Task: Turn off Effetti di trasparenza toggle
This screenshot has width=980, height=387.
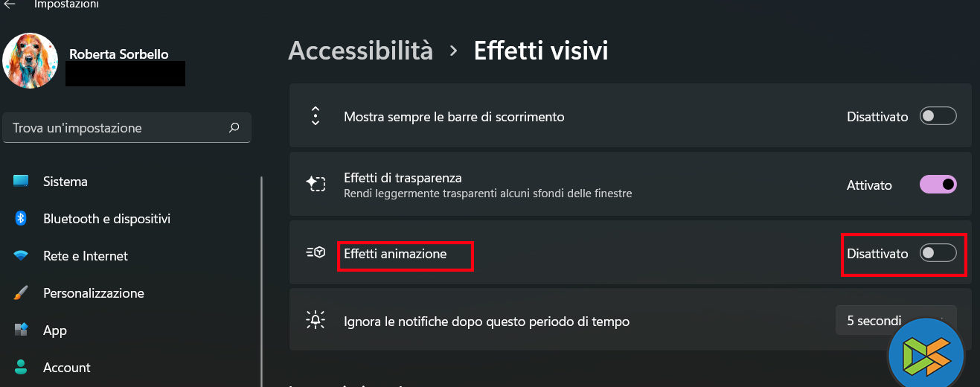Action: click(x=938, y=185)
